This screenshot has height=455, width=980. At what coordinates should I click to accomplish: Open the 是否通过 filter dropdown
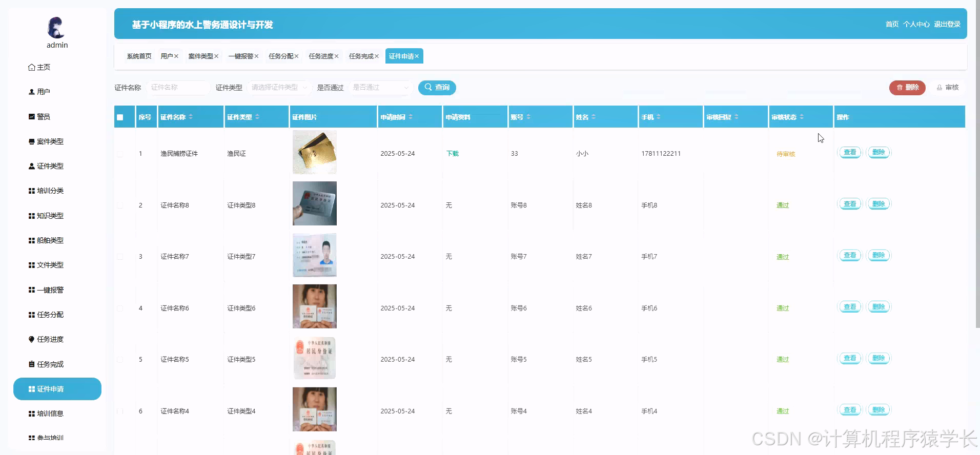(x=380, y=88)
